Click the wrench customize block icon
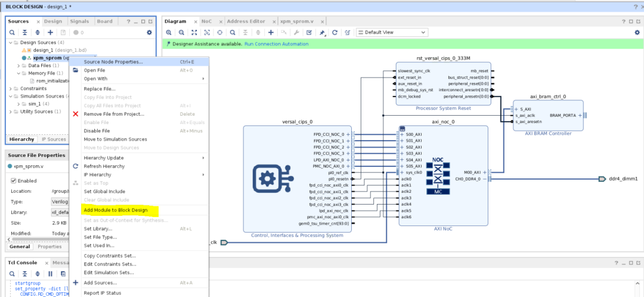Screen dimensions: 644x297 point(296,32)
